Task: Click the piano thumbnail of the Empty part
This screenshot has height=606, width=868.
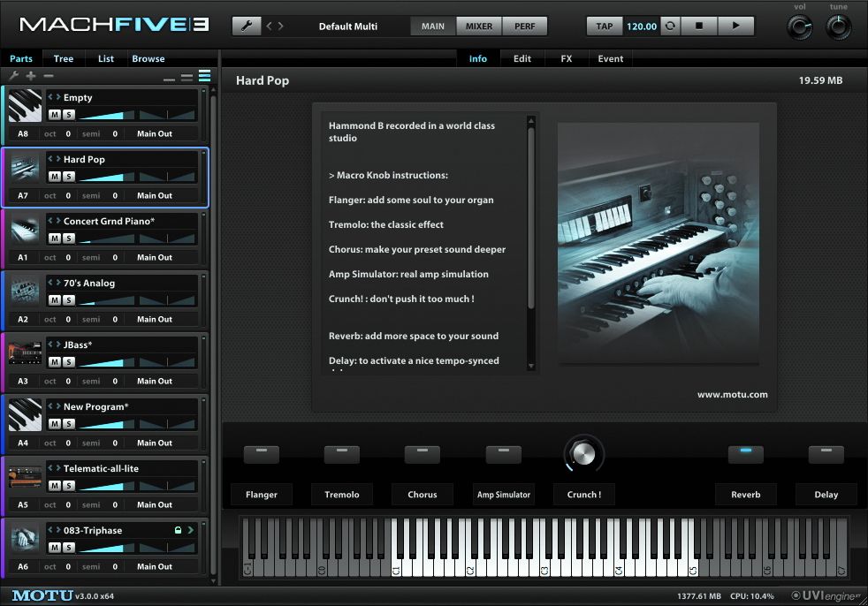Action: click(x=25, y=105)
